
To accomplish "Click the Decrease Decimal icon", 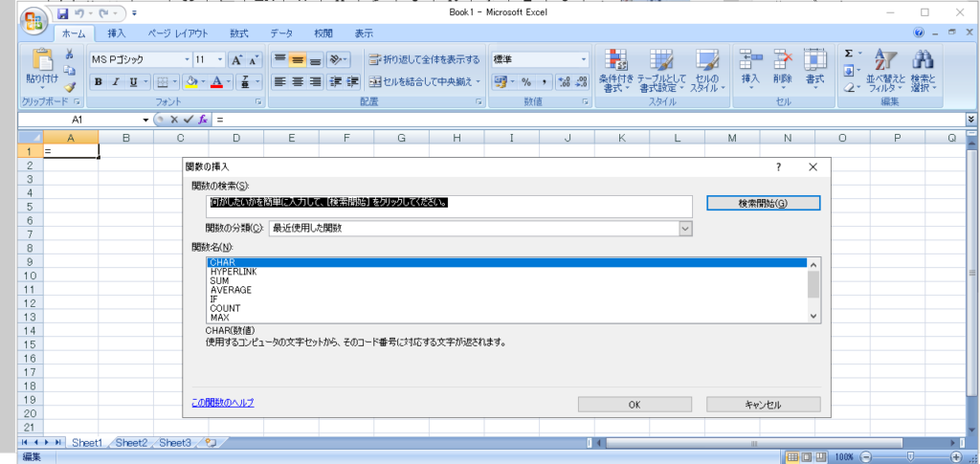I will (581, 82).
